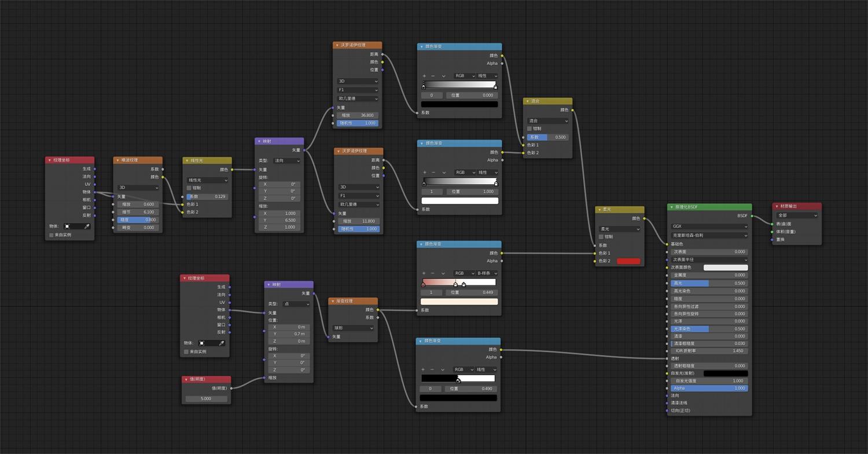
Task: Click eyedropper in 纹理坐标 node feeding 波浪纹理
Action: (x=87, y=226)
